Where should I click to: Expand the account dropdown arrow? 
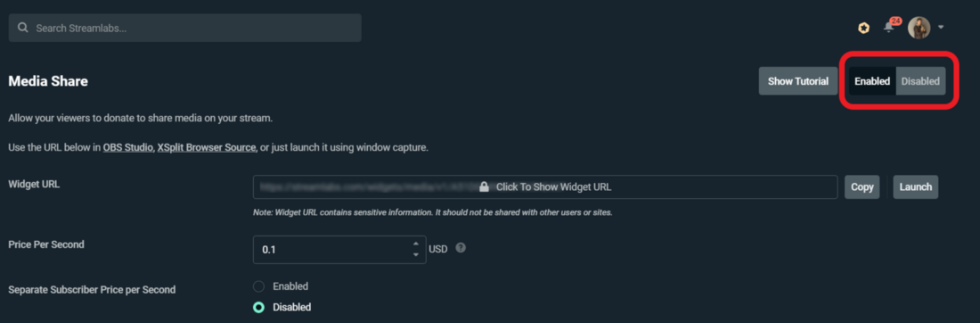click(941, 28)
